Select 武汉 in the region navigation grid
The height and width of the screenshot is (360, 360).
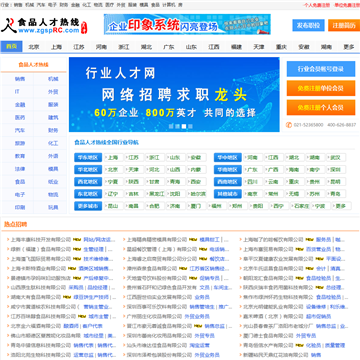[x=336, y=157]
